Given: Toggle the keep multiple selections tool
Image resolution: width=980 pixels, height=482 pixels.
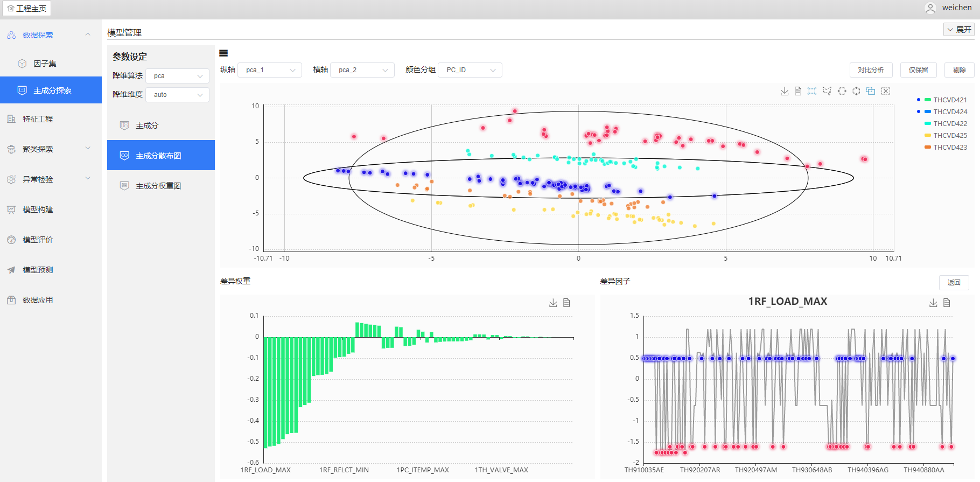Looking at the screenshot, I should pos(871,91).
